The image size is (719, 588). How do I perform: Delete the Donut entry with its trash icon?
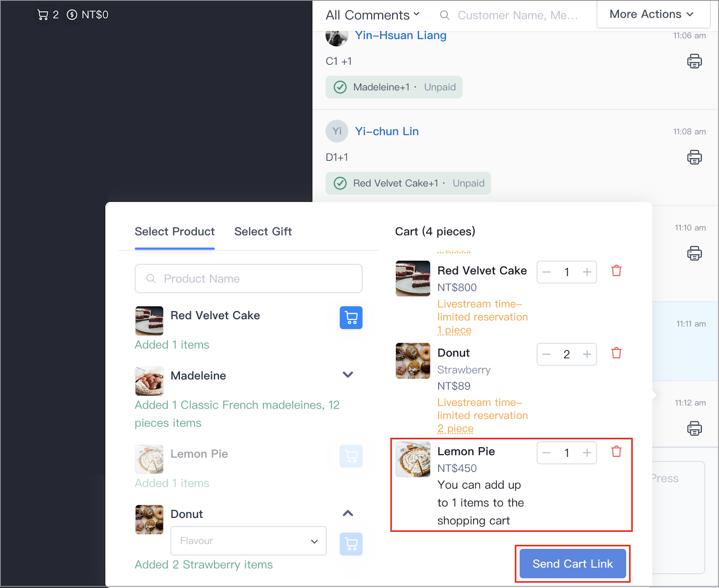pos(616,353)
